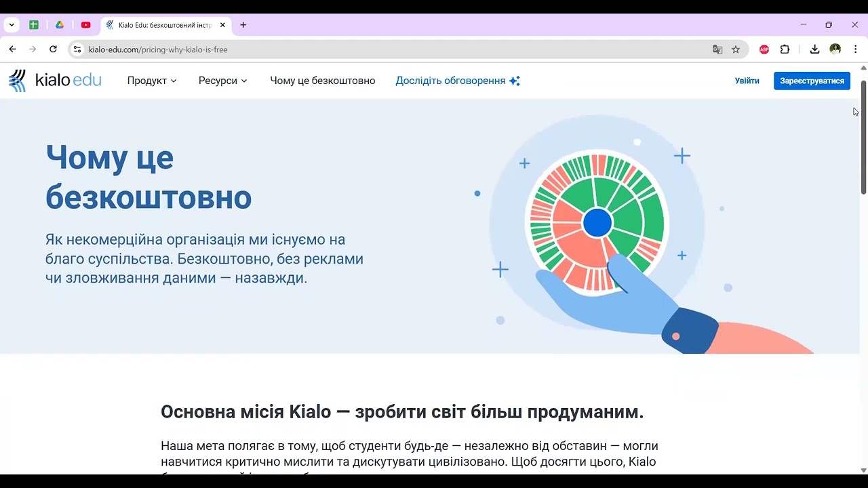Restore down the browser window
Viewport: 868px width, 488px height.
pos(829,25)
